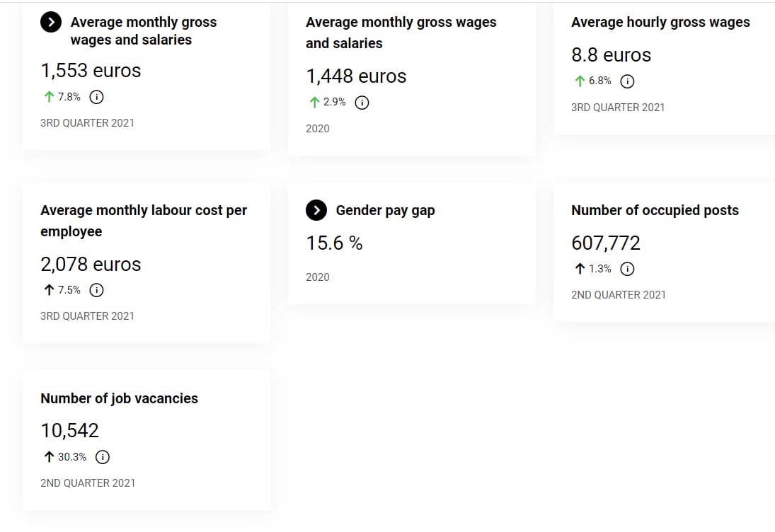Click the 15.6 % pay gap value

(334, 243)
